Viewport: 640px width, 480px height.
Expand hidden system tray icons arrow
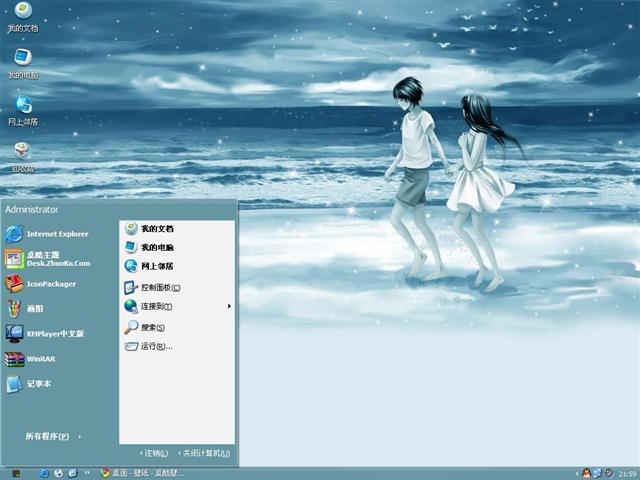pyautogui.click(x=577, y=473)
